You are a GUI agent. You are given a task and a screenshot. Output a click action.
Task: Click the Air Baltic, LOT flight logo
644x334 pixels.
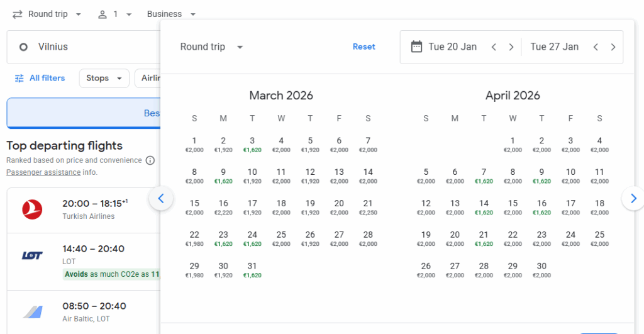33,312
